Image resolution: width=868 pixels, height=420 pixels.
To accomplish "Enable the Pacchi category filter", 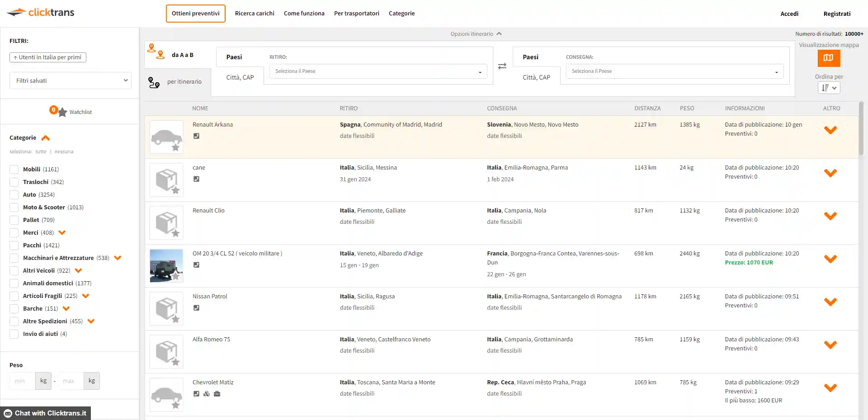I will click(x=14, y=245).
